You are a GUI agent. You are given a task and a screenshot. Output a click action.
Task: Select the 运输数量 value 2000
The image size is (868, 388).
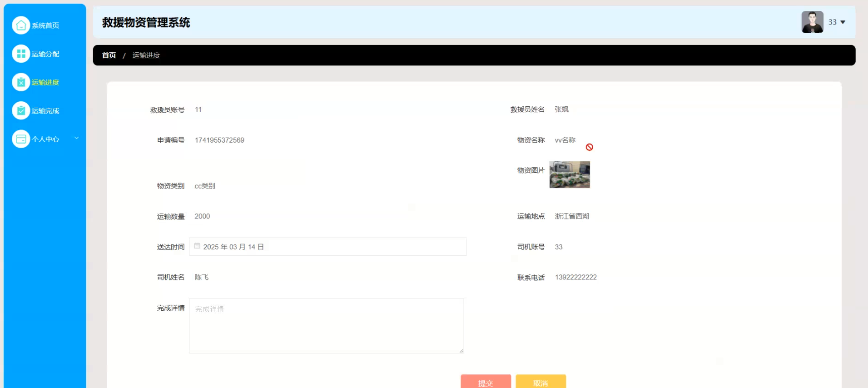[x=202, y=216]
